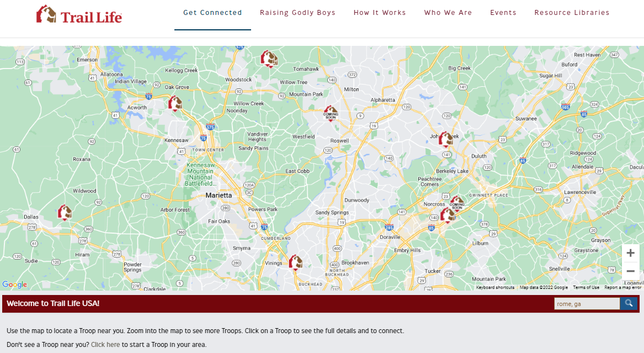644x353 pixels.
Task: Click the Powder Springs map label
Action: pos(132,267)
